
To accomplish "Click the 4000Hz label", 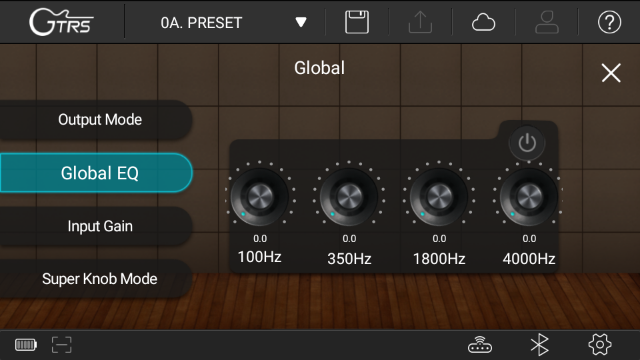I will pos(529,259).
